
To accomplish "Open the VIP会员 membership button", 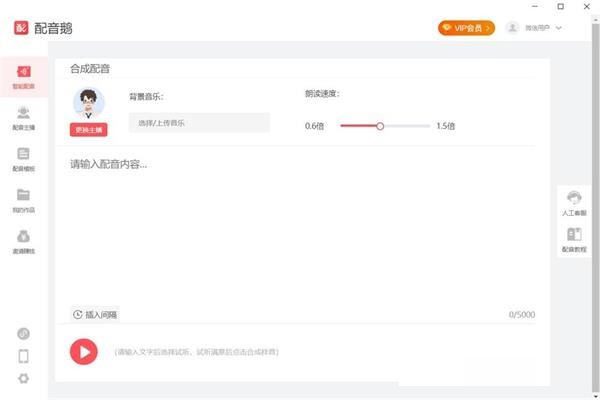I will coord(466,28).
